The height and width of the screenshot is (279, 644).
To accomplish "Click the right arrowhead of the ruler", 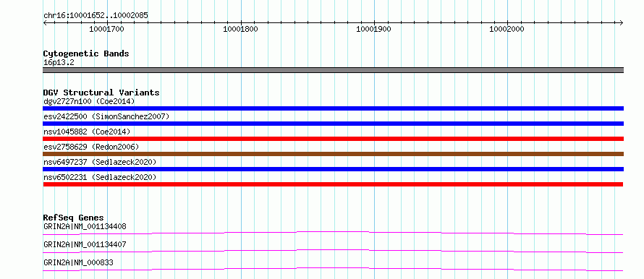I will [x=622, y=22].
